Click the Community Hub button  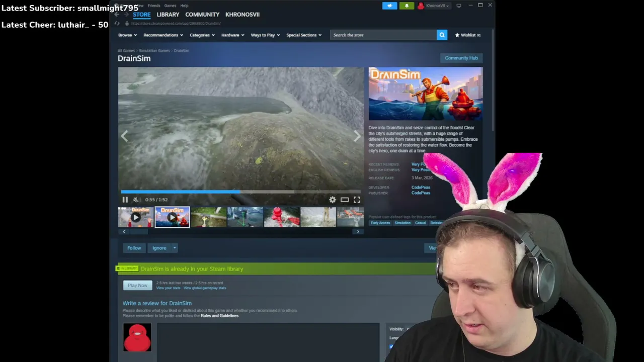tap(461, 58)
